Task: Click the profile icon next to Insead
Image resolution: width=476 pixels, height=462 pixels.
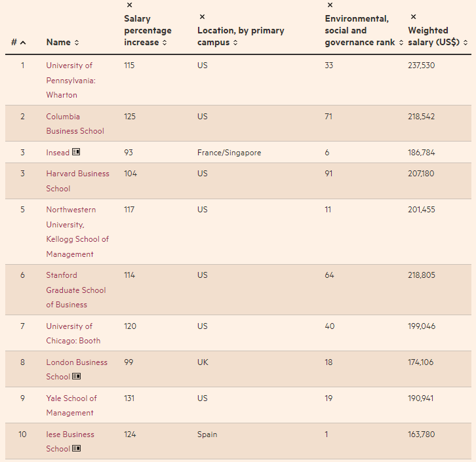Action: tap(76, 153)
